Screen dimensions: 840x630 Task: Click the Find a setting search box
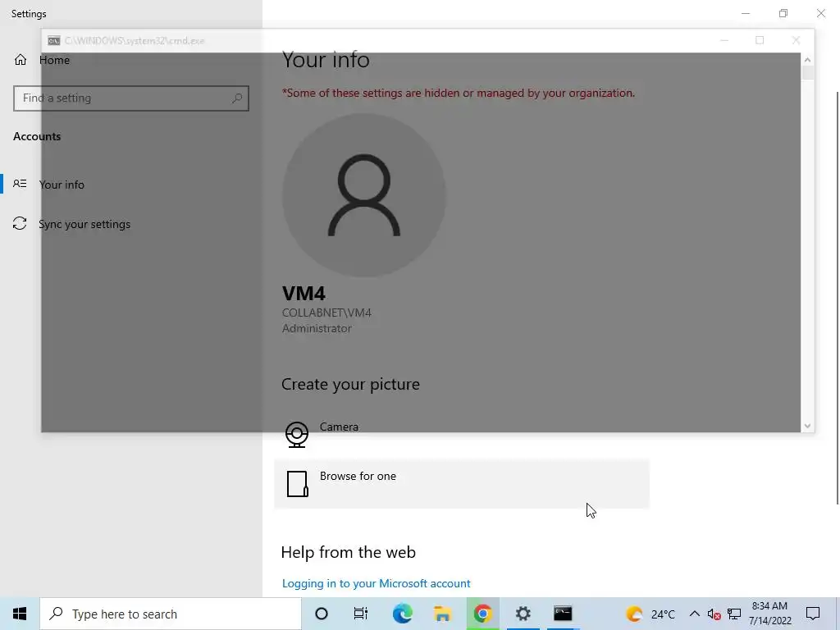(x=130, y=98)
